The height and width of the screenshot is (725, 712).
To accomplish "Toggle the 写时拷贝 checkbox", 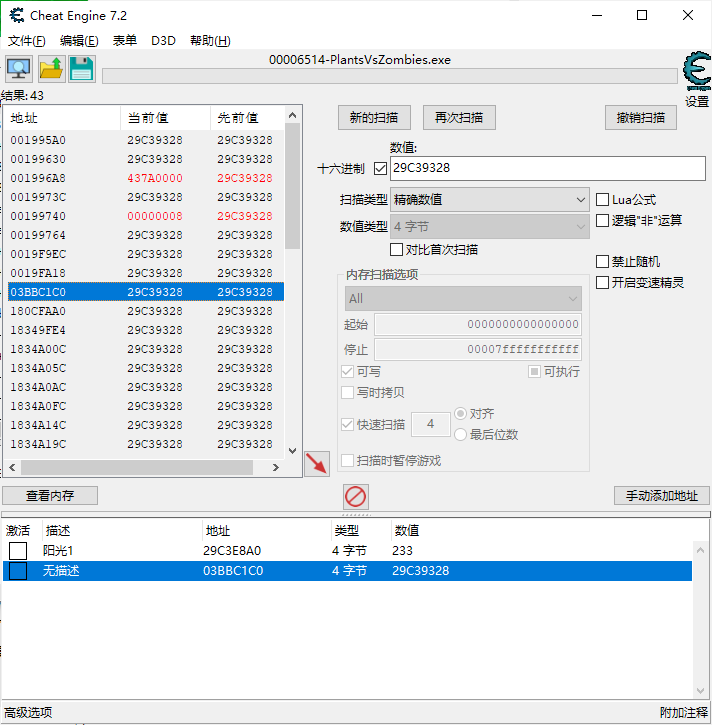I will click(x=347, y=393).
